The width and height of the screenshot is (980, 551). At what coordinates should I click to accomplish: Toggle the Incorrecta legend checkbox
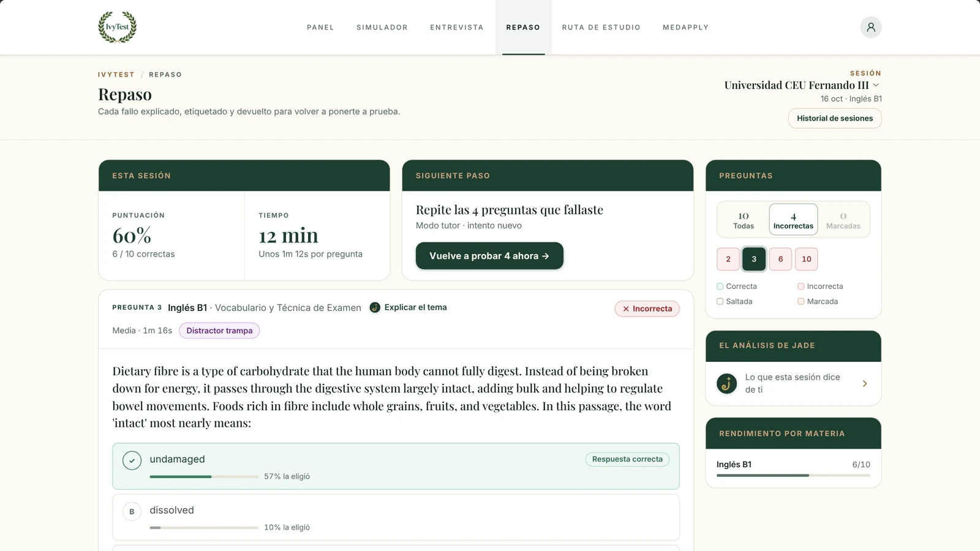801,286
